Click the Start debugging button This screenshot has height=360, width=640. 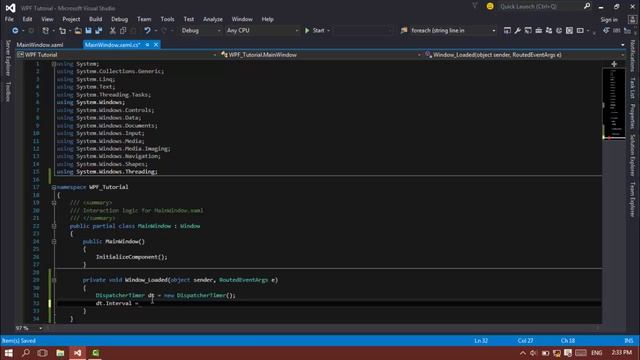pyautogui.click(x=315, y=31)
